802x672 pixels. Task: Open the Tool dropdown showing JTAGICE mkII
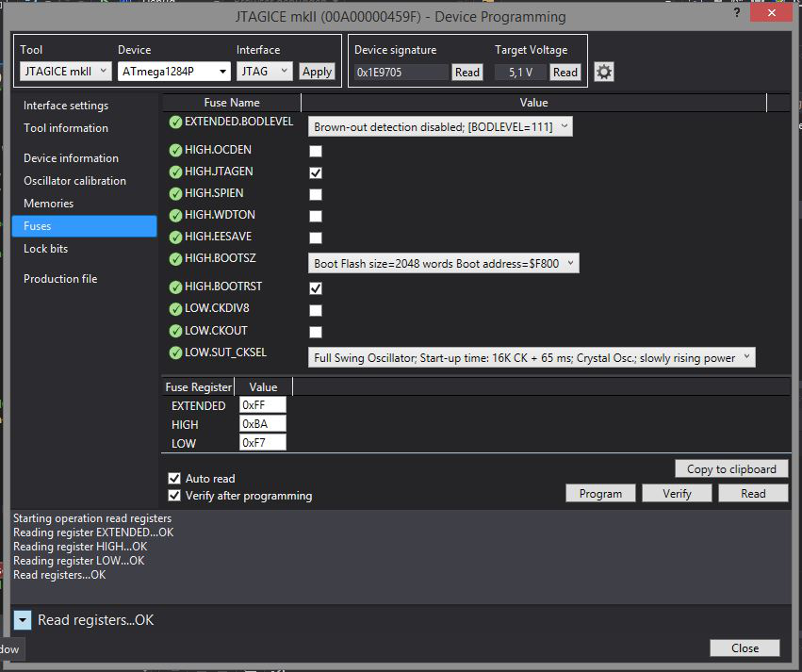pyautogui.click(x=65, y=71)
